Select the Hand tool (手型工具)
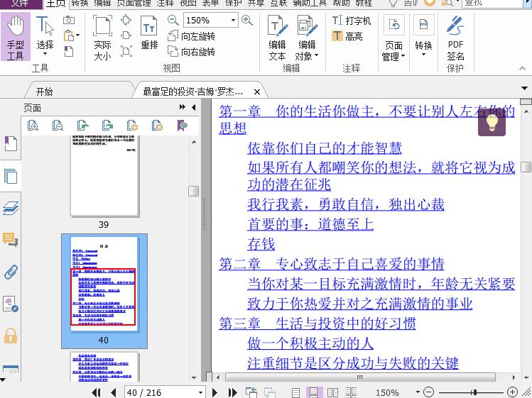Screen dimensions: 532x398 point(16,37)
